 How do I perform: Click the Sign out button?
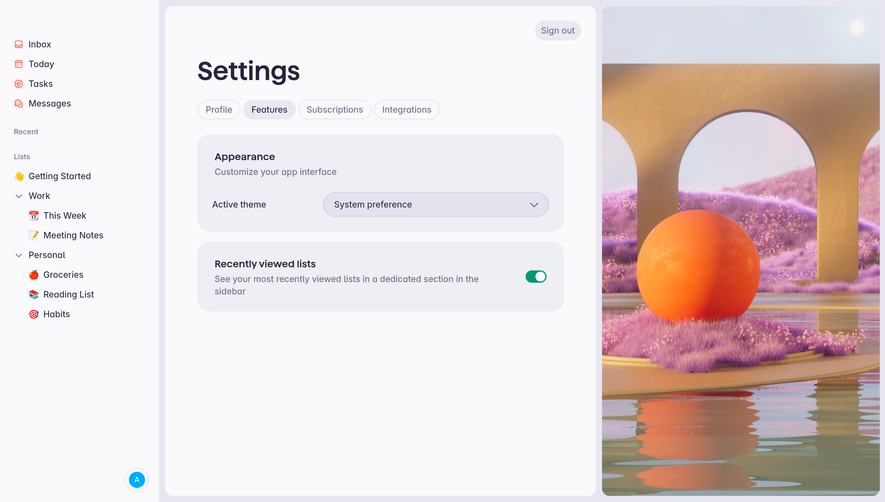558,30
